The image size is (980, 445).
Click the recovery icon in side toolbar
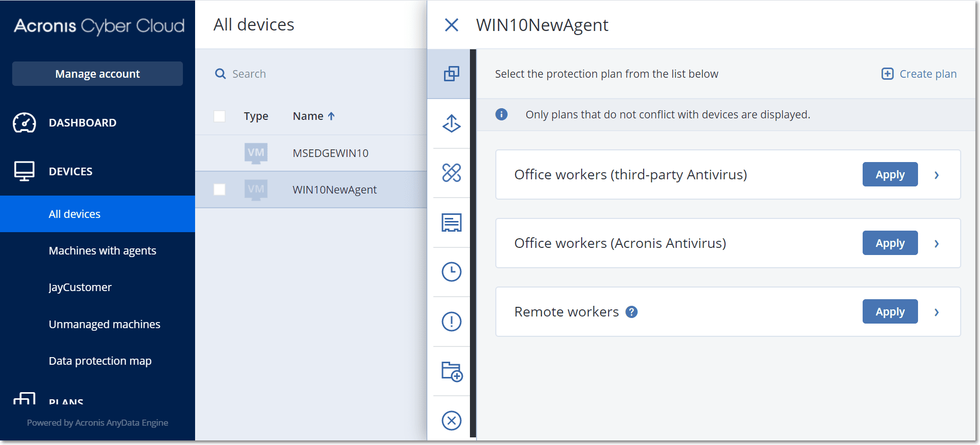click(451, 123)
